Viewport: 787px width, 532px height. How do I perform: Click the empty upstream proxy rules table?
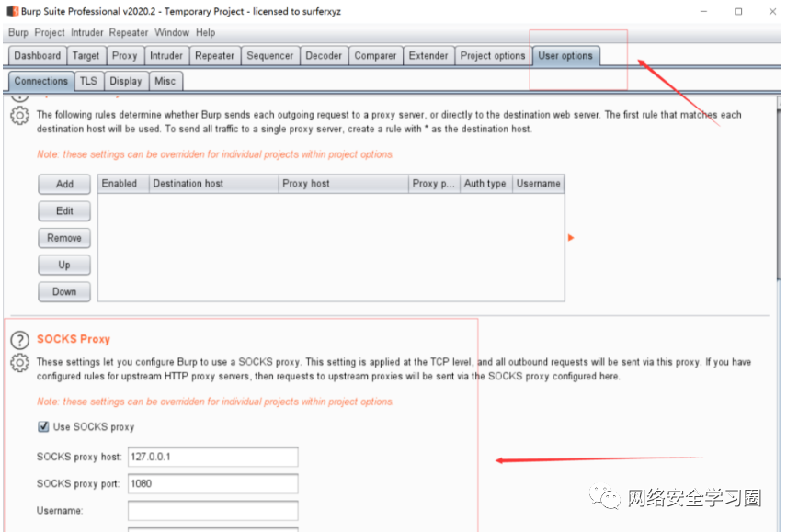click(x=331, y=247)
